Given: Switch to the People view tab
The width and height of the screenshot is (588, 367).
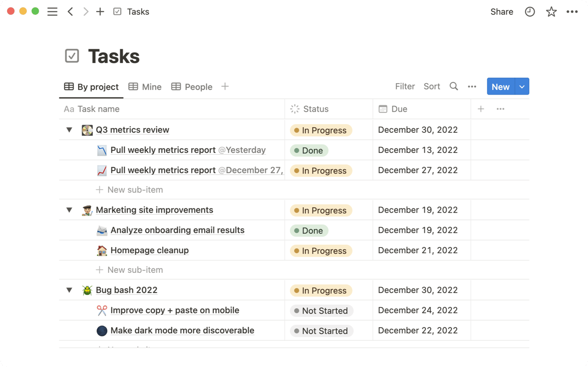Looking at the screenshot, I should pos(192,87).
